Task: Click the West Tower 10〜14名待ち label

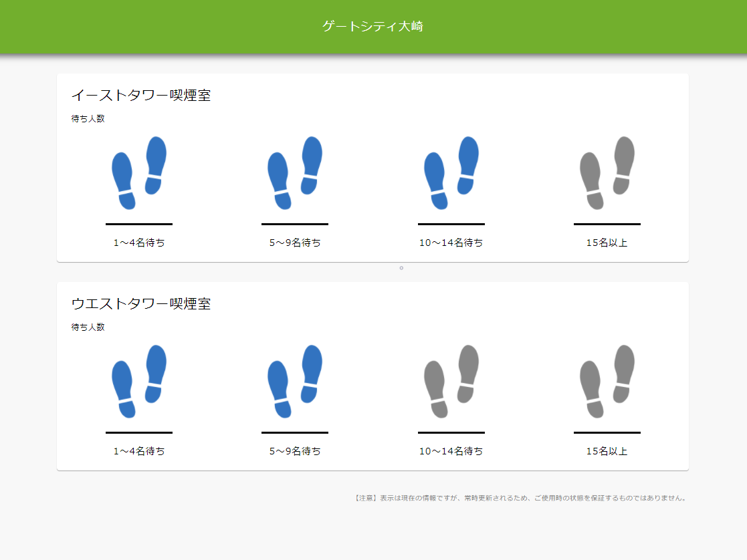Action: [451, 452]
